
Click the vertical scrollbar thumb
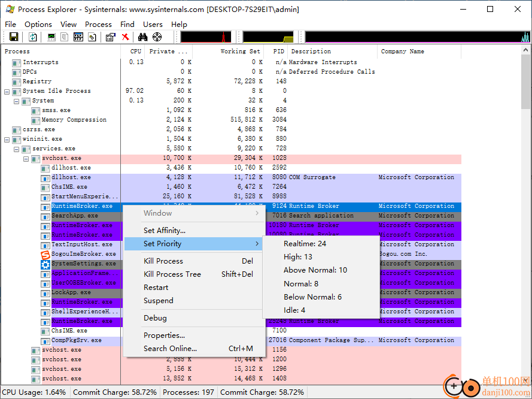(525, 81)
